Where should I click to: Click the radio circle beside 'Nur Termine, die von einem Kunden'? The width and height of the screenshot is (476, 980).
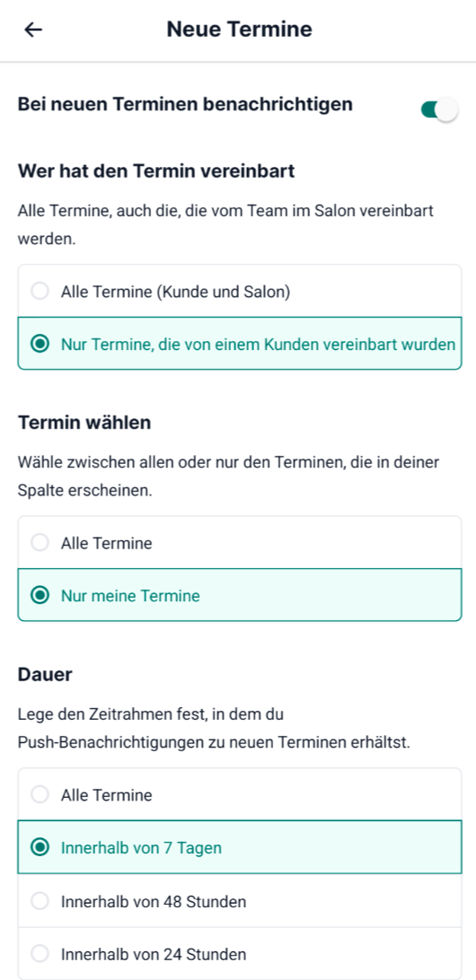click(x=40, y=344)
